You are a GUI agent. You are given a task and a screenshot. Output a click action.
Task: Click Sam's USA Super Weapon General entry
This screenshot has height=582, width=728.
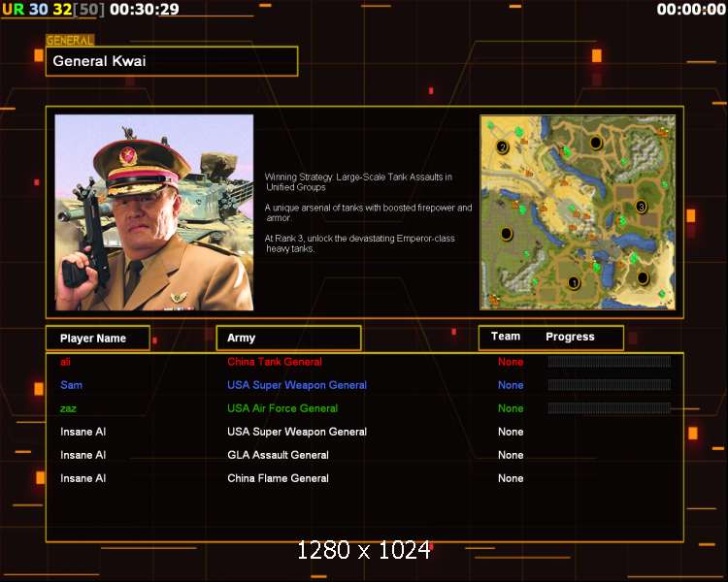click(x=297, y=385)
